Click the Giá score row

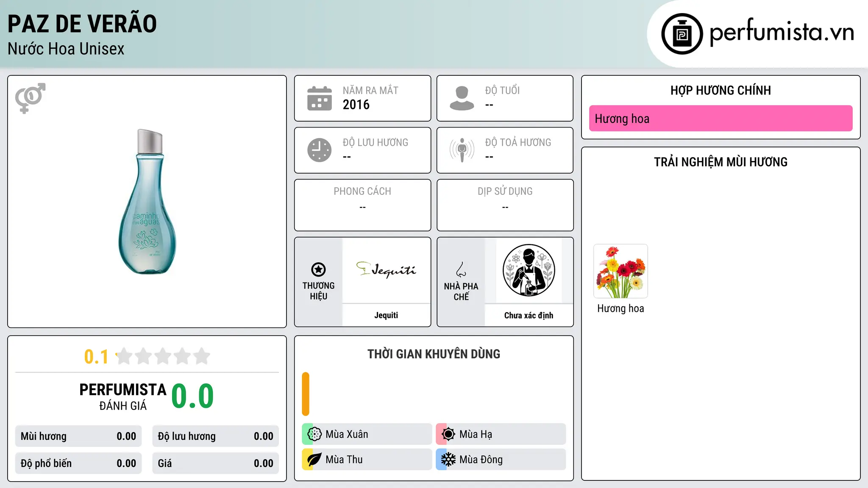pos(215,463)
